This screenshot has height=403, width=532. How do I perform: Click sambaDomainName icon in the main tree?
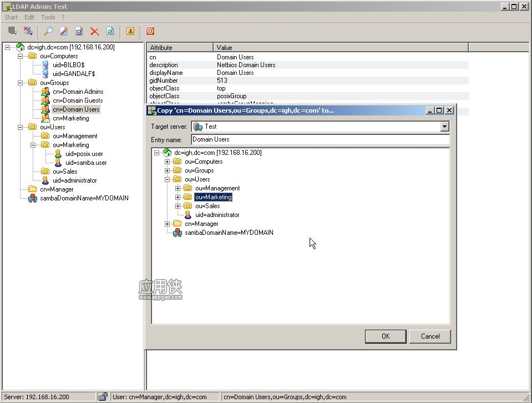click(33, 198)
